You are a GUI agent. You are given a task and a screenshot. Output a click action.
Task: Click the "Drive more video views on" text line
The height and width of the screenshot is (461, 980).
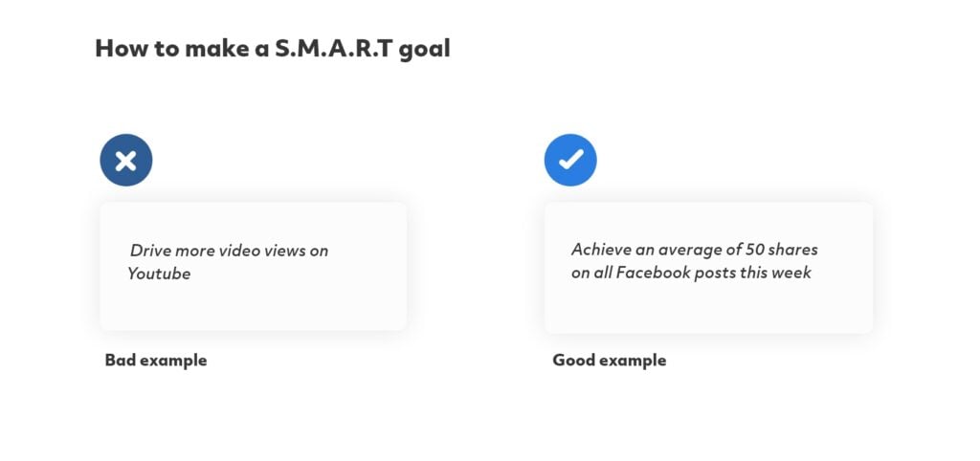(229, 251)
